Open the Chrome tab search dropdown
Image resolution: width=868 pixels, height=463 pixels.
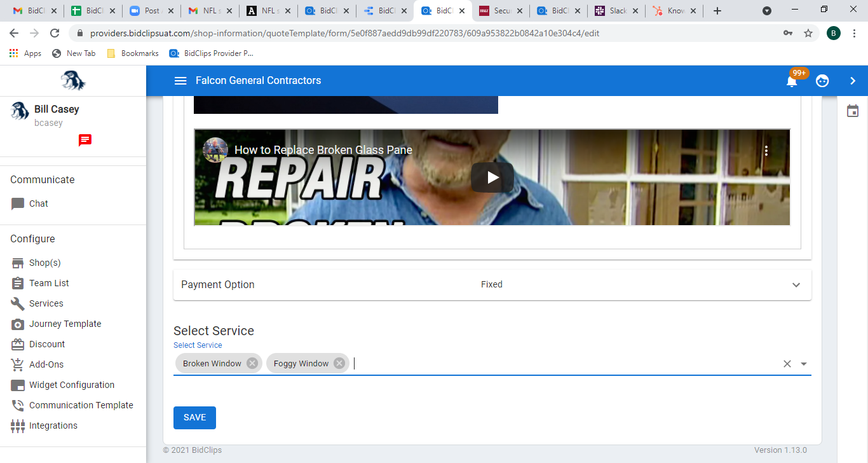[767, 11]
